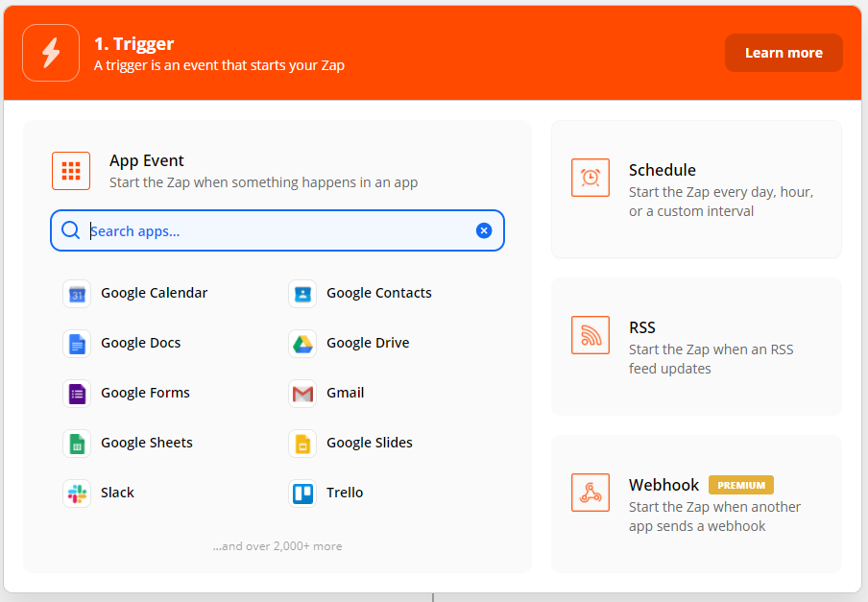Select the Google Calendar icon
This screenshot has height=602, width=868.
coord(77,294)
